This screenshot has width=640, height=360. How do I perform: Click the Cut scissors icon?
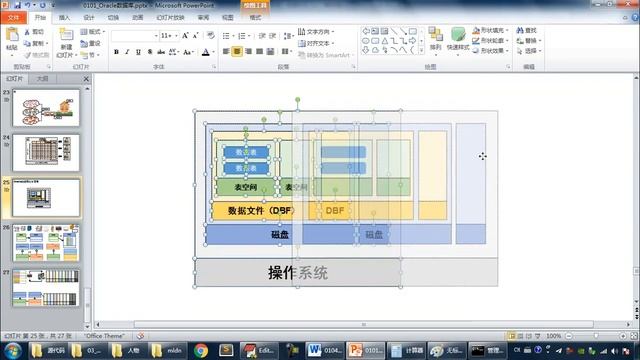pos(27,32)
